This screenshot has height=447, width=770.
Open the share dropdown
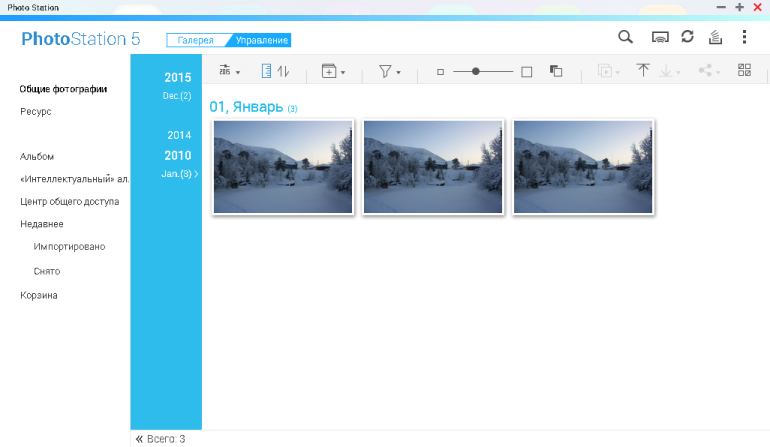coord(709,71)
